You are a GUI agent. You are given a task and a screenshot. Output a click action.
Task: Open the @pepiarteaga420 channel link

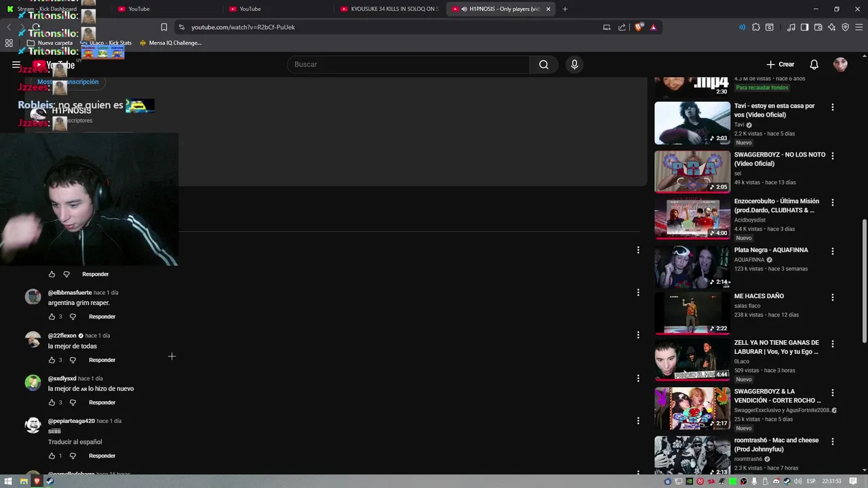(x=71, y=421)
